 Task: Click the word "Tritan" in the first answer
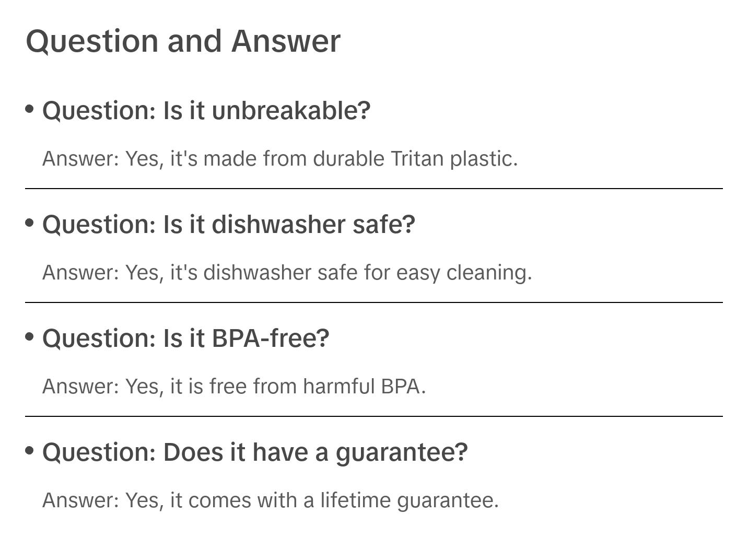pos(417,159)
